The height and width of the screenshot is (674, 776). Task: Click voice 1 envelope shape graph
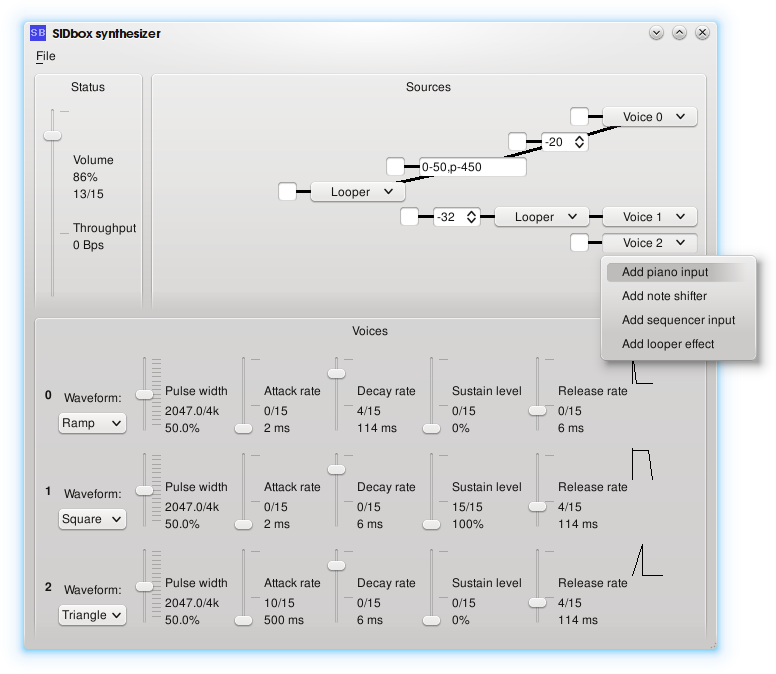click(x=642, y=465)
